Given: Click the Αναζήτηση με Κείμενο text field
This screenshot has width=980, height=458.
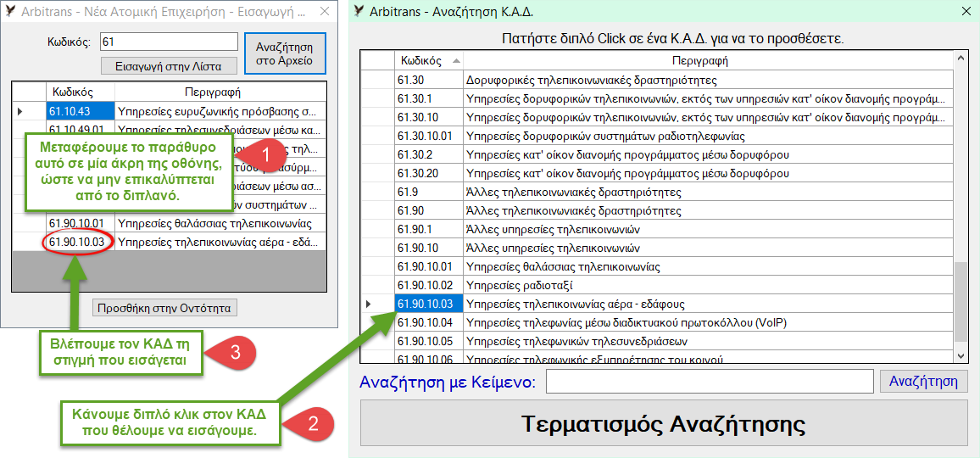Looking at the screenshot, I should (x=710, y=382).
